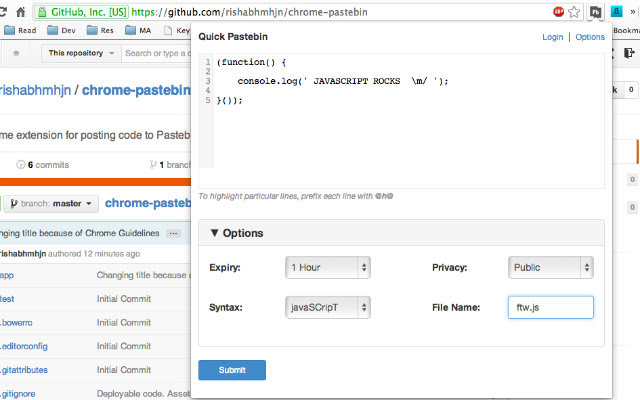Open the MA bookmarks folder

[x=138, y=30]
